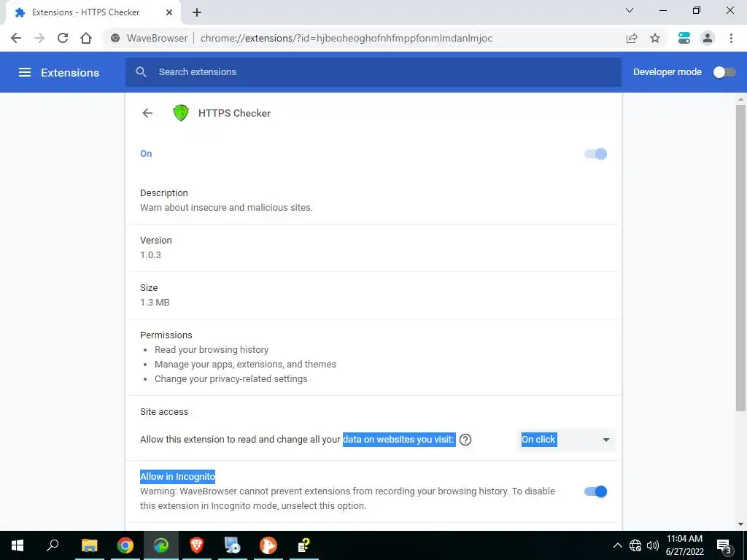Click the HTTPS Checker green shield icon

point(181,113)
